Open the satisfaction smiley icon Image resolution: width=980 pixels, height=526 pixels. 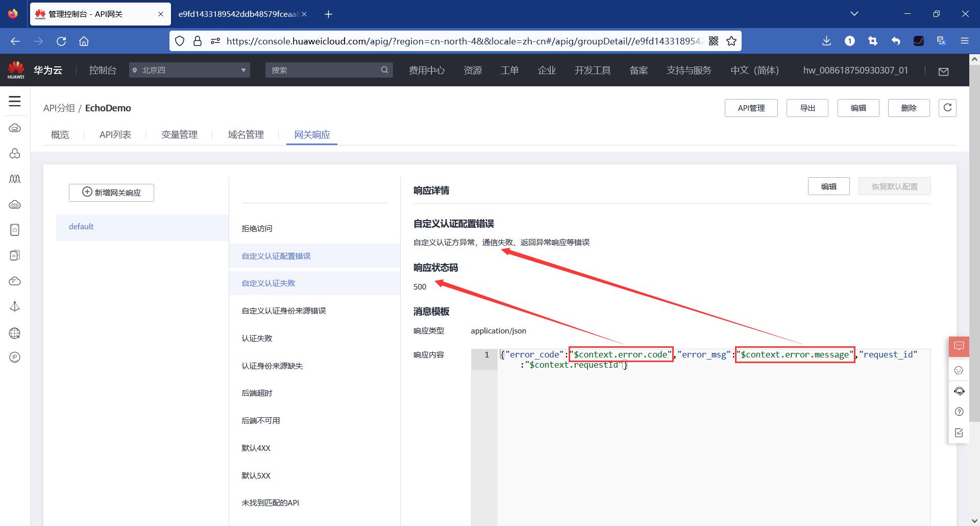click(x=959, y=370)
